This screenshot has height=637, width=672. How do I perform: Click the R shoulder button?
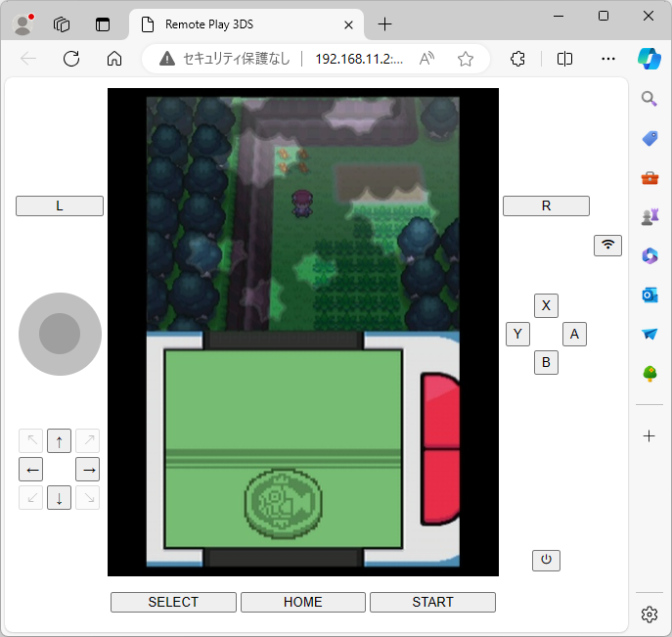tap(546, 205)
